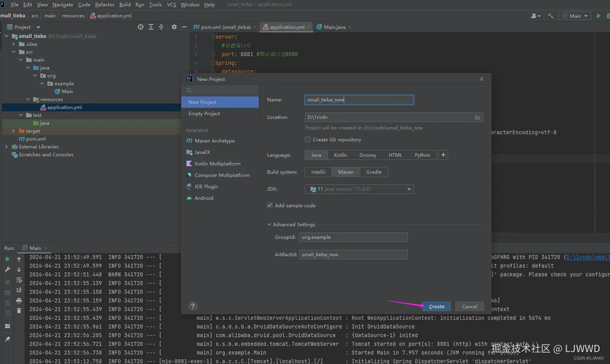Open the Refactor menu
The width and height of the screenshot is (610, 364).
click(x=105, y=5)
